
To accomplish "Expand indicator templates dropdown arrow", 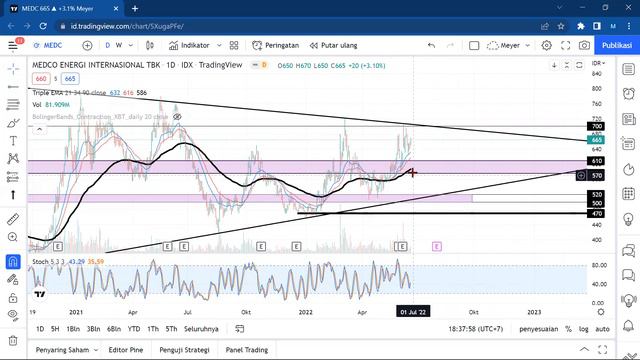I will [219, 45].
